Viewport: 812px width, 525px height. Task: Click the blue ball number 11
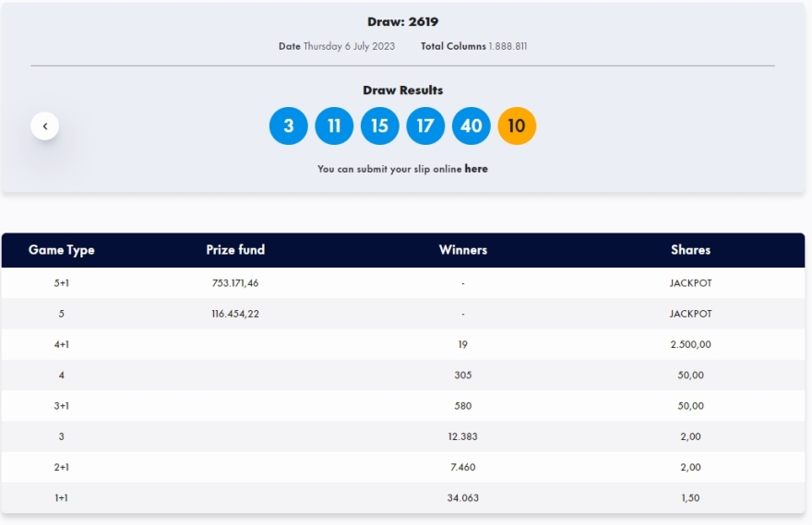pyautogui.click(x=334, y=126)
